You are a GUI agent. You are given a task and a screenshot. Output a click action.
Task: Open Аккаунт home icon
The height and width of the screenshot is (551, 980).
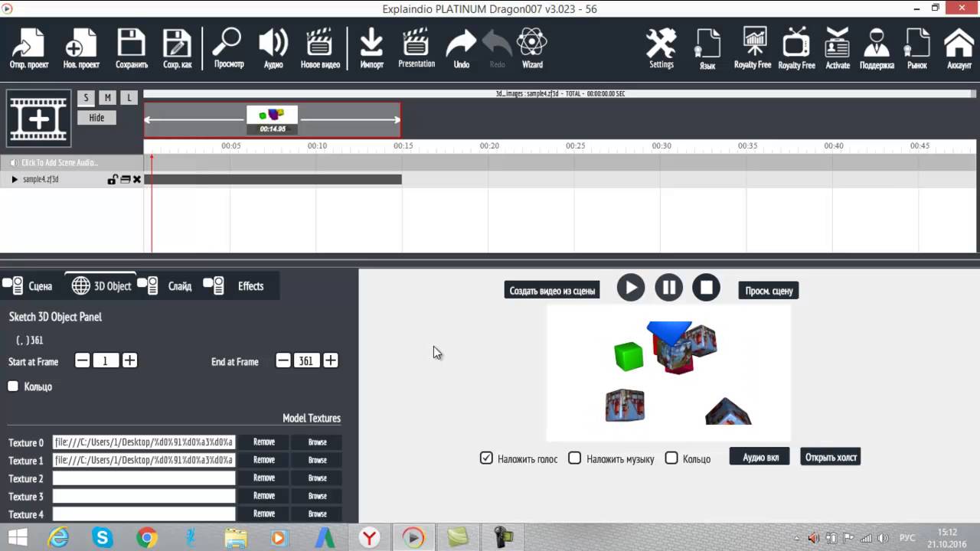point(959,48)
